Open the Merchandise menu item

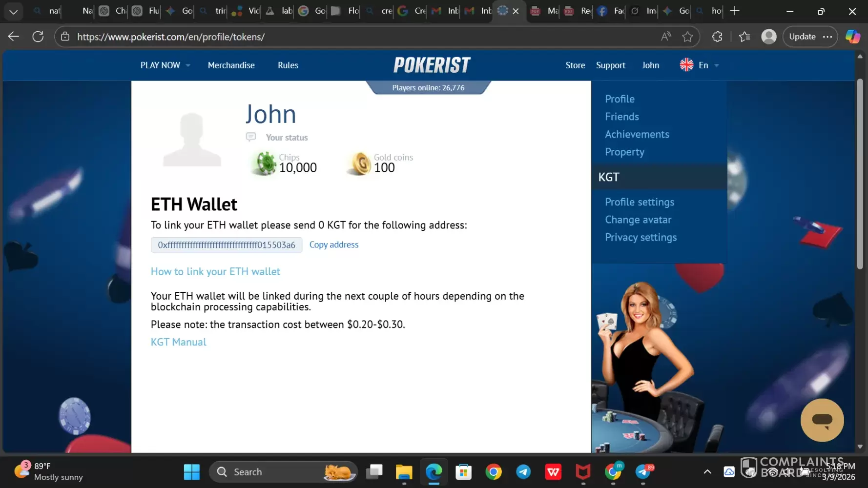(x=231, y=65)
